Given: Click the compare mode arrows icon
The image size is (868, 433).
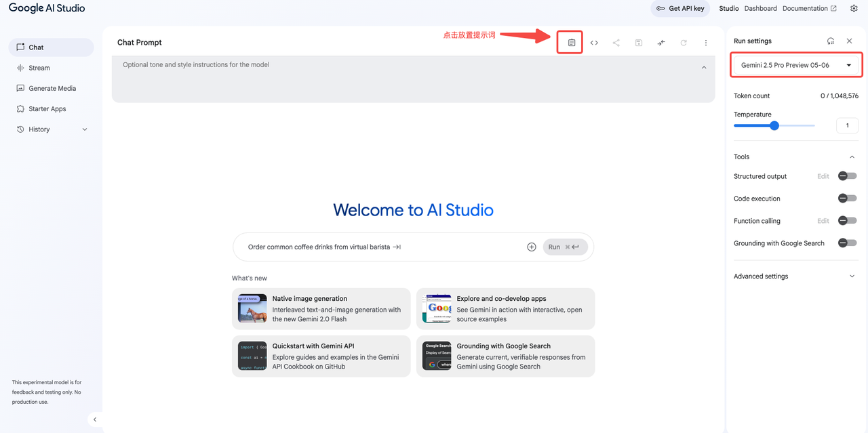Looking at the screenshot, I should pos(660,43).
